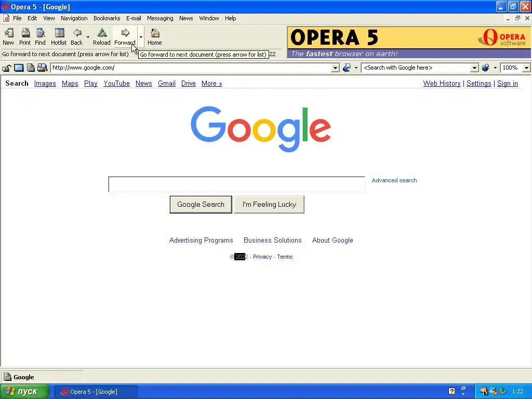Toggle image loading icon by address bar
Screen dimensions: 532x399
tap(19, 68)
